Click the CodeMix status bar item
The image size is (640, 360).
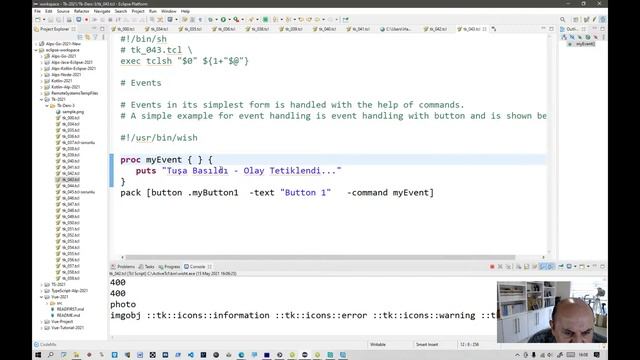coord(45,344)
